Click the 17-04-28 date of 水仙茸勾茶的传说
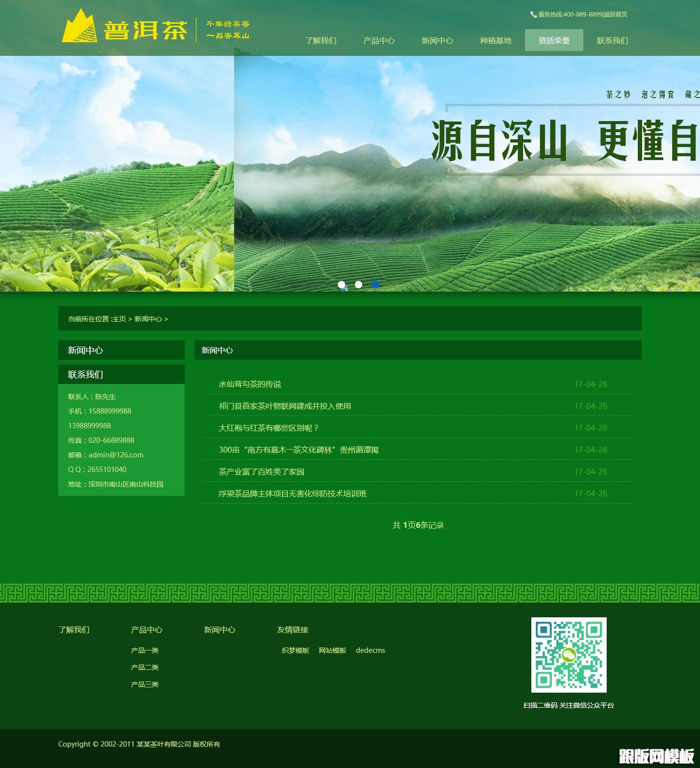700x768 pixels. coord(591,384)
